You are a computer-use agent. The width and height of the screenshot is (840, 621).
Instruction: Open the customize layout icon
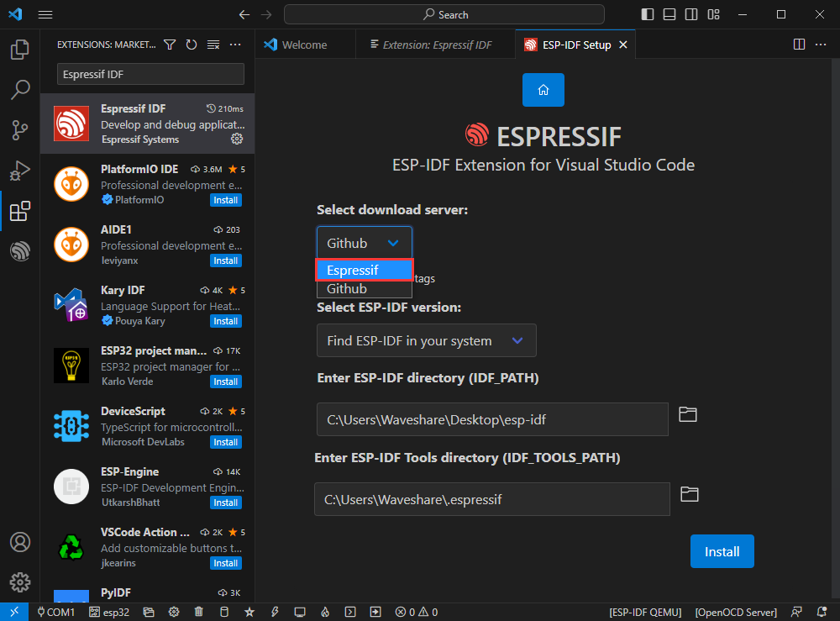(x=713, y=14)
